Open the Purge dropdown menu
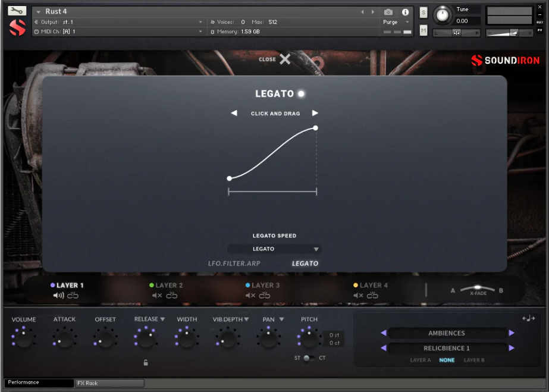 396,22
